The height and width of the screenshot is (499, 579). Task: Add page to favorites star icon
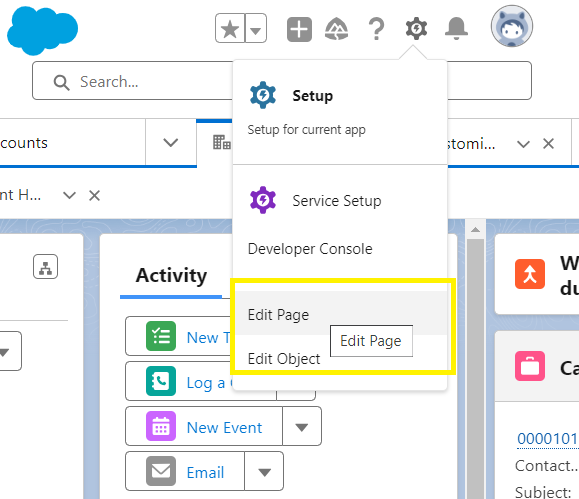coord(230,28)
